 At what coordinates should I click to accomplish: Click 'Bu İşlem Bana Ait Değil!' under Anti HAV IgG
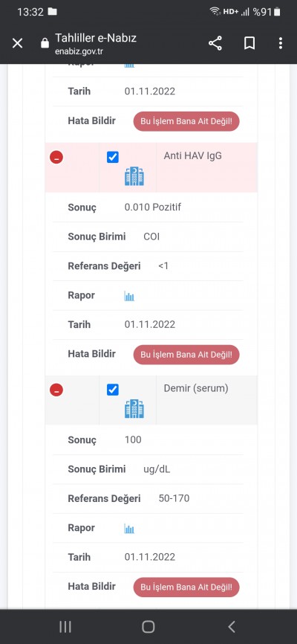pyautogui.click(x=186, y=355)
